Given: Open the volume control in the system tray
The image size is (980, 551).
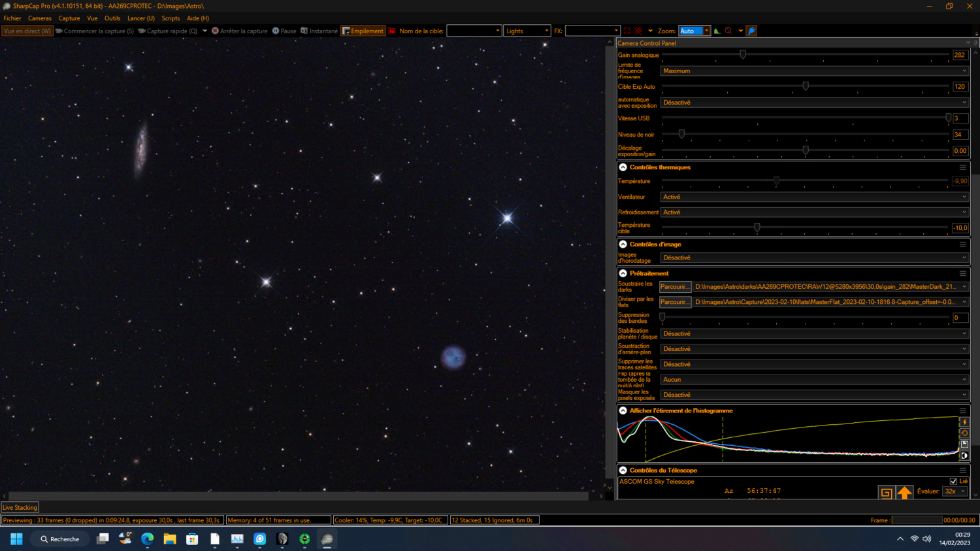Looking at the screenshot, I should click(927, 539).
